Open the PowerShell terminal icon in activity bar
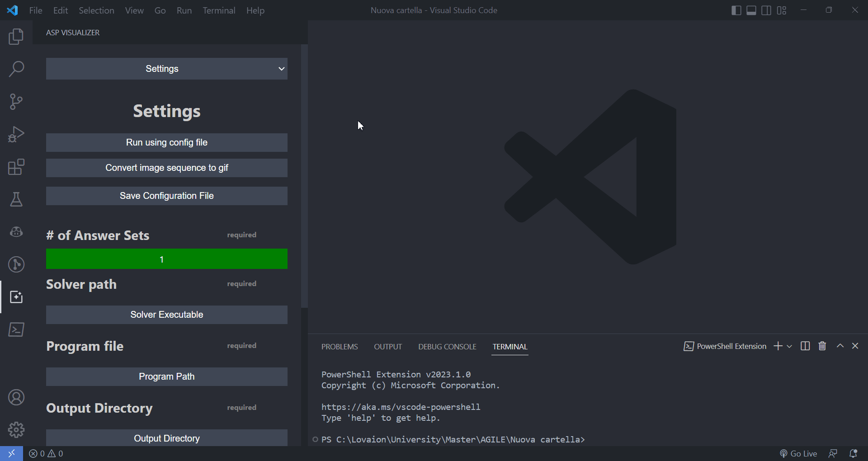Image resolution: width=868 pixels, height=461 pixels. pos(16,329)
